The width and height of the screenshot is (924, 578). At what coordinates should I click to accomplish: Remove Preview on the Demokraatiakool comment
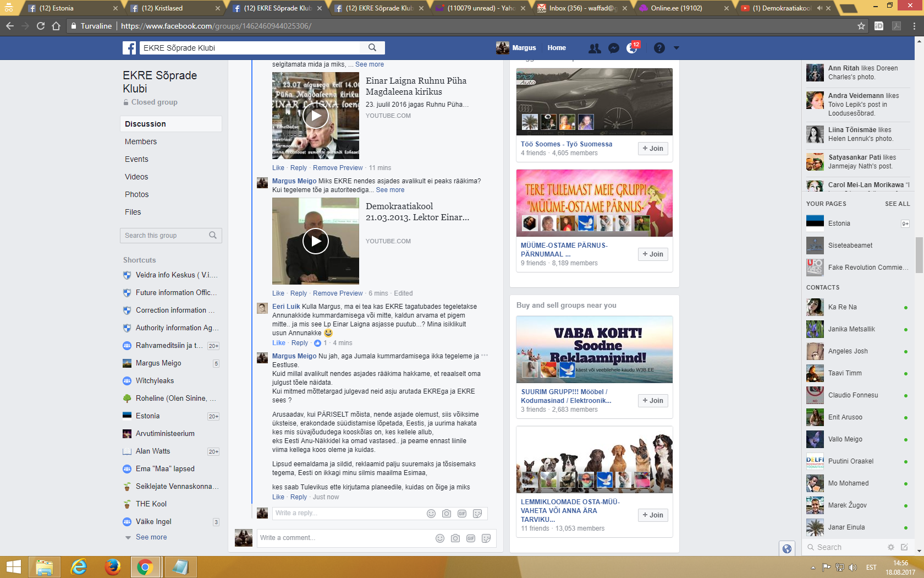338,293
